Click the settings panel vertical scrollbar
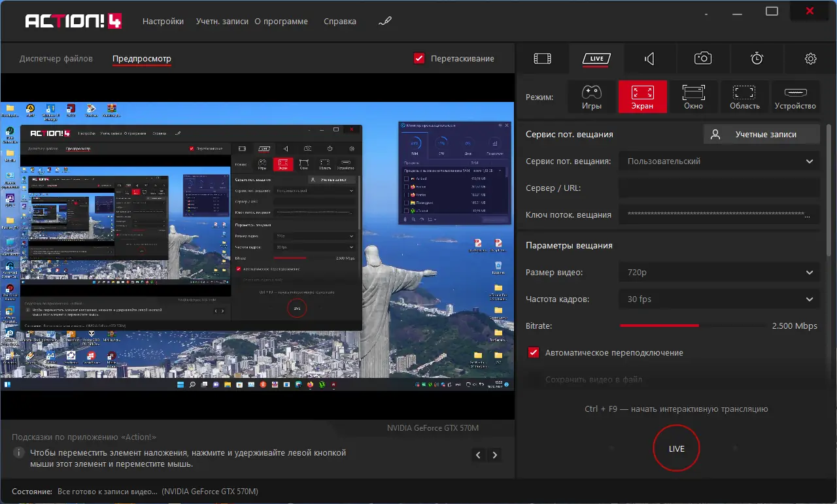 coord(830,189)
